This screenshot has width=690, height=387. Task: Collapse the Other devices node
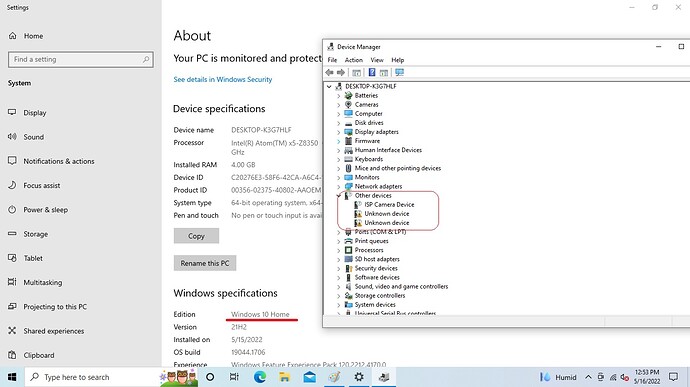[x=338, y=195]
